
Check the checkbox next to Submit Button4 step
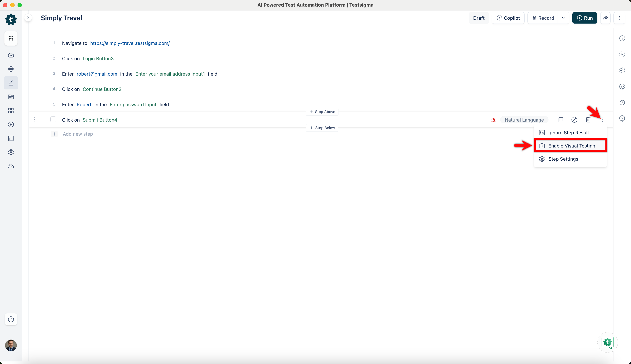[x=53, y=120]
